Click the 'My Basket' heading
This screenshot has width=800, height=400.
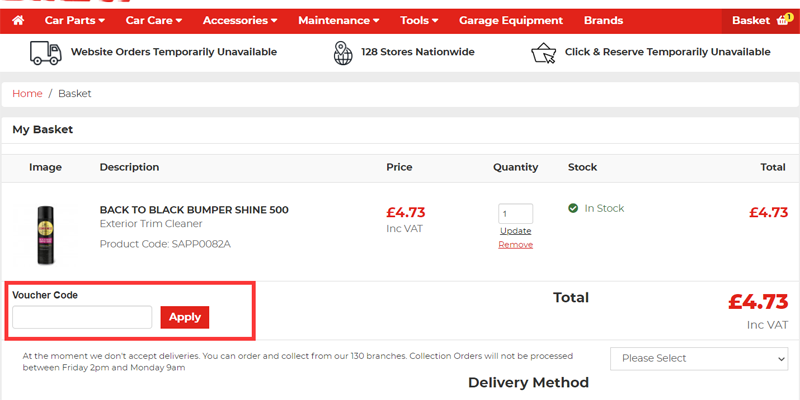tap(43, 130)
